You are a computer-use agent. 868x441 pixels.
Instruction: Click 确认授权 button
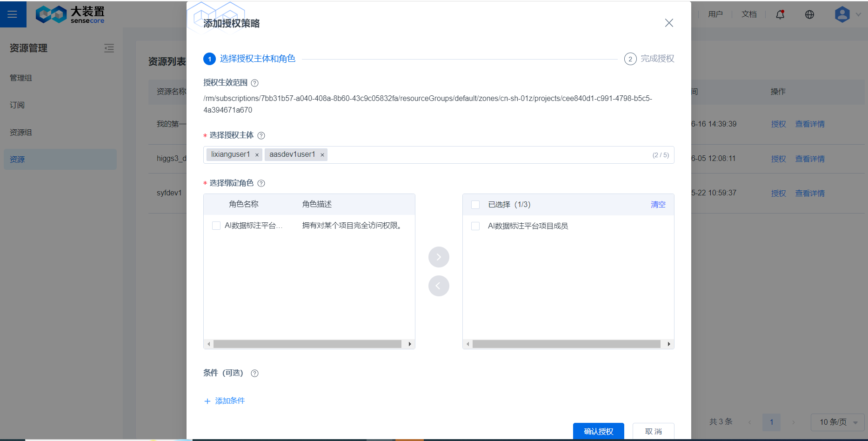tap(599, 431)
